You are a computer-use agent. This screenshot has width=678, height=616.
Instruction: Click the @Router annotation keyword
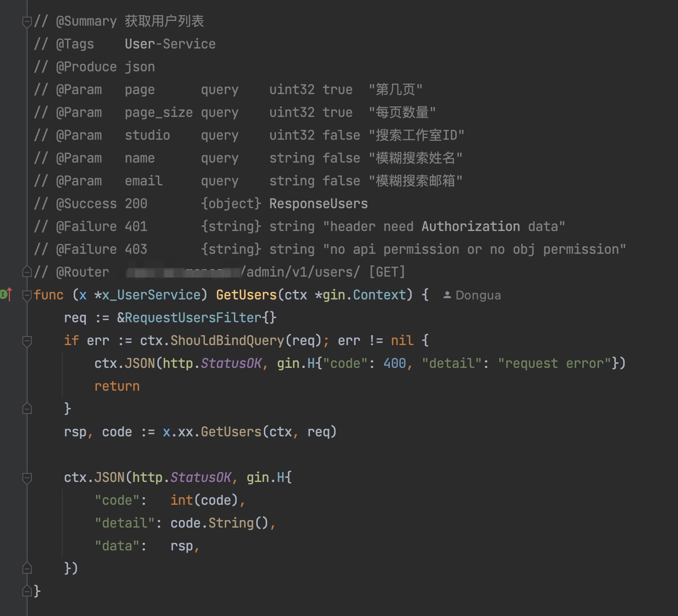83,272
